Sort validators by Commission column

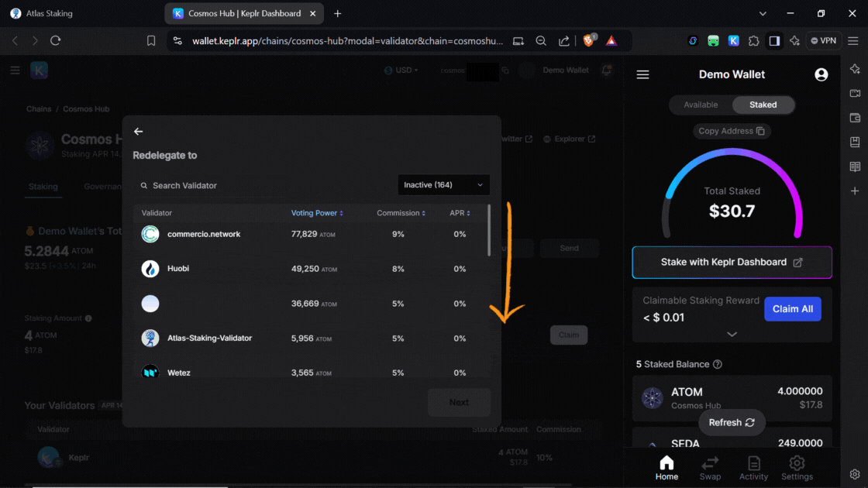(x=401, y=213)
